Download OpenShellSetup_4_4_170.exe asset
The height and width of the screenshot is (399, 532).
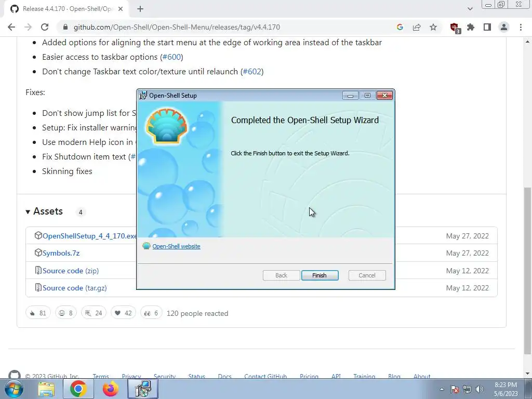coord(89,236)
